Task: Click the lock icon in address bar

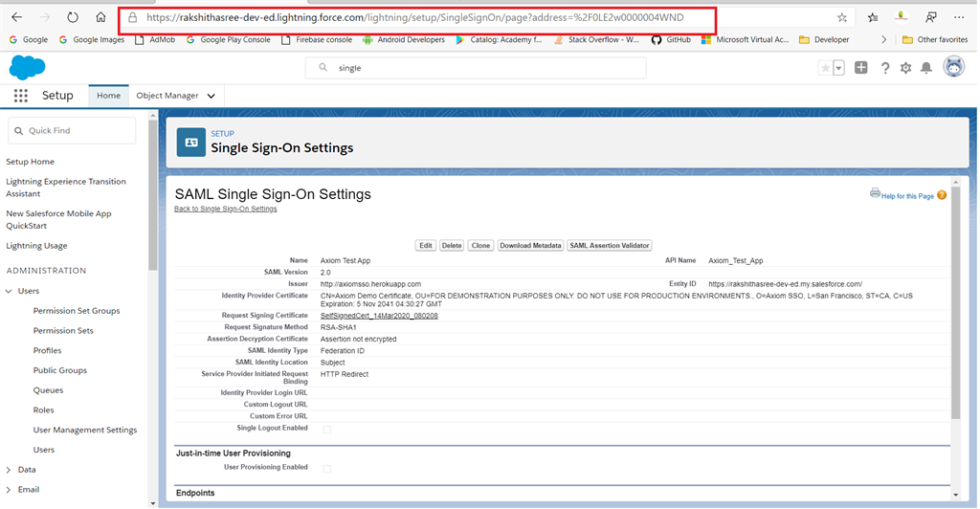Action: [x=132, y=17]
